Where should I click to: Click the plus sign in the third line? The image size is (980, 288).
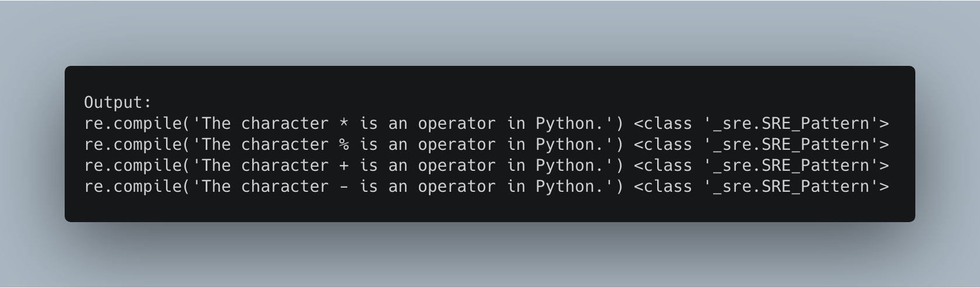(x=344, y=166)
